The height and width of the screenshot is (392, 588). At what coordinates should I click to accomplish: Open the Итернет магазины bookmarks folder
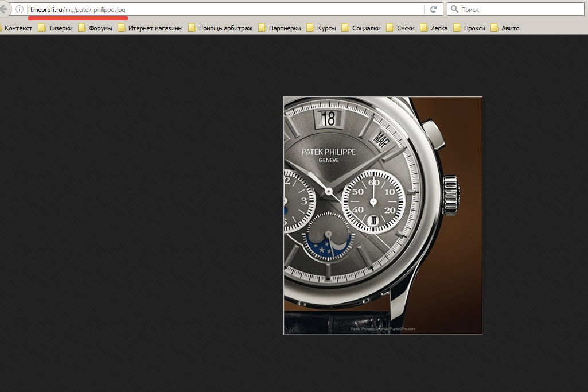tap(150, 28)
